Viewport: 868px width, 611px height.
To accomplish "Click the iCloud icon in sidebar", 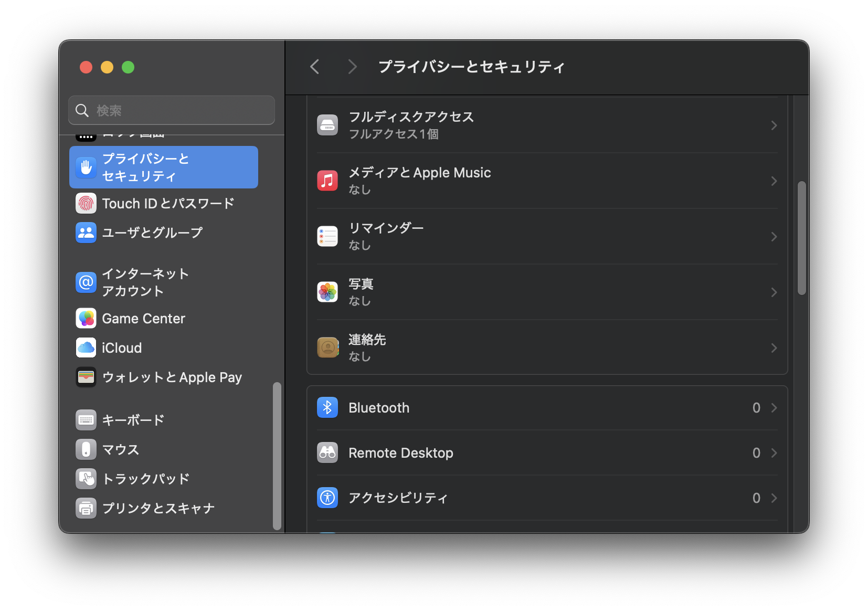I will coord(86,347).
